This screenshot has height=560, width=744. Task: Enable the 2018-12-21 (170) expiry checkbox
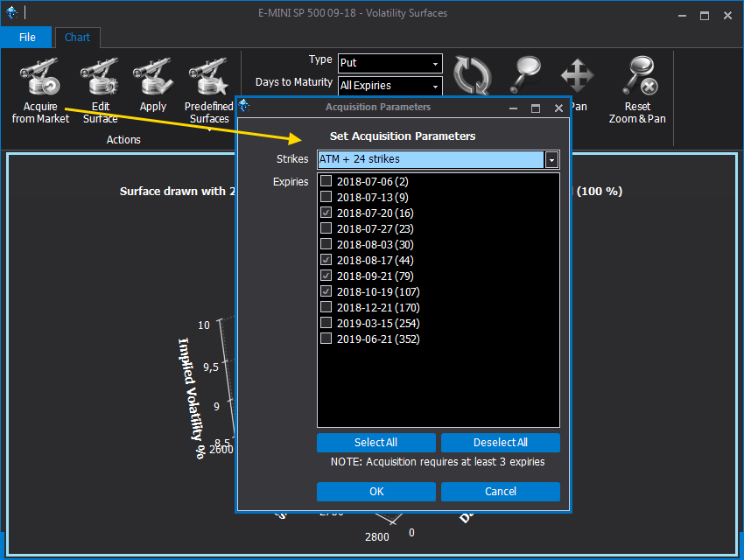click(x=326, y=307)
